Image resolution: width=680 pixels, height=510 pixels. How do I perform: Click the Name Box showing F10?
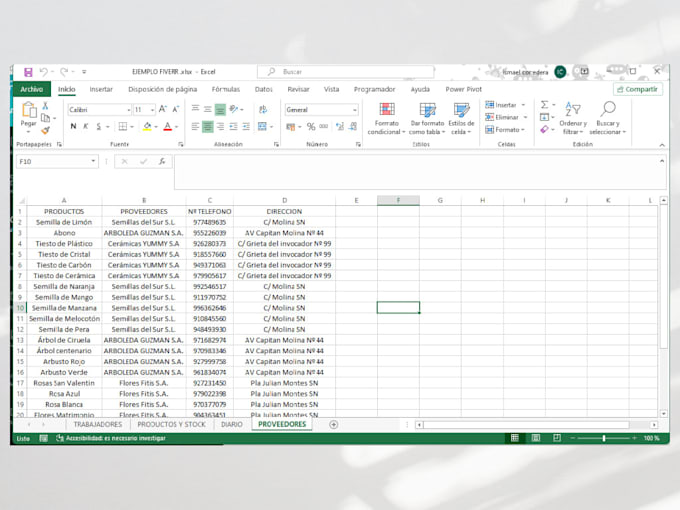[x=57, y=162]
